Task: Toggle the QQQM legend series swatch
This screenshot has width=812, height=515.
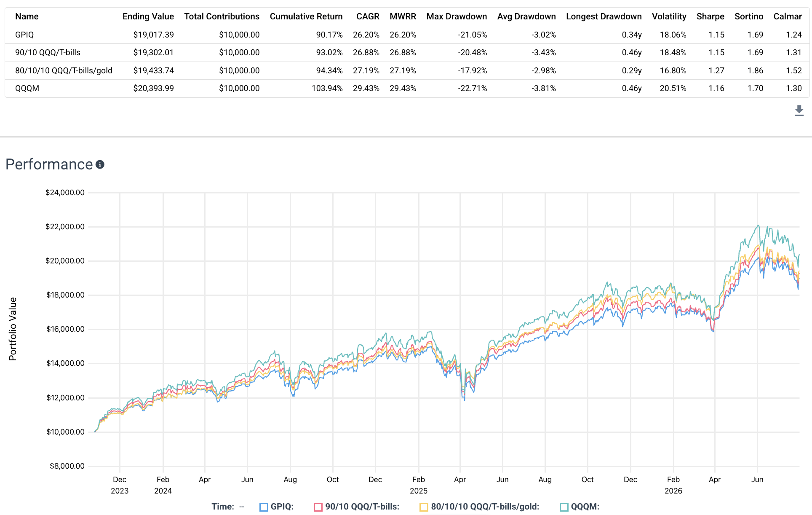Action: (564, 507)
